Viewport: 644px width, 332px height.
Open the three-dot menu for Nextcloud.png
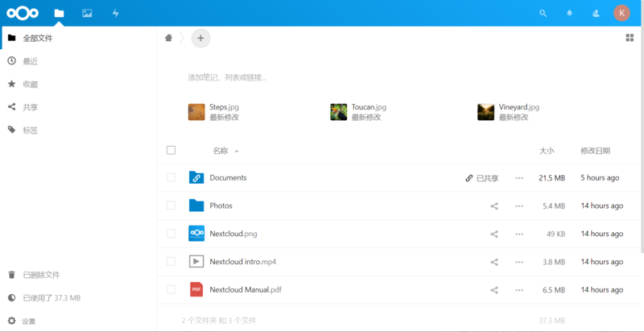[519, 234]
